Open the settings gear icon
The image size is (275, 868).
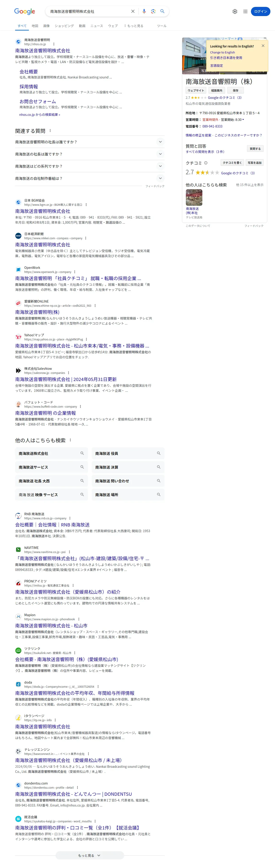tap(235, 11)
